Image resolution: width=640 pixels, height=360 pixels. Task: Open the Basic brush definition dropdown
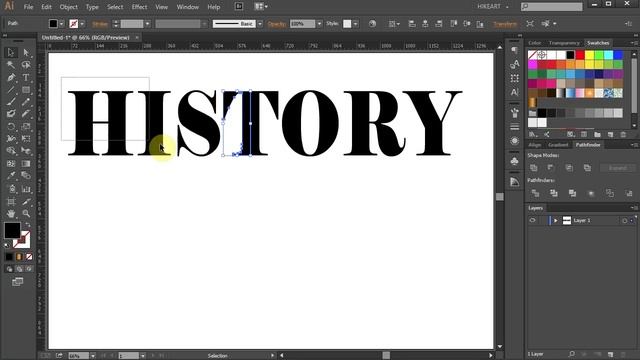[x=260, y=24]
